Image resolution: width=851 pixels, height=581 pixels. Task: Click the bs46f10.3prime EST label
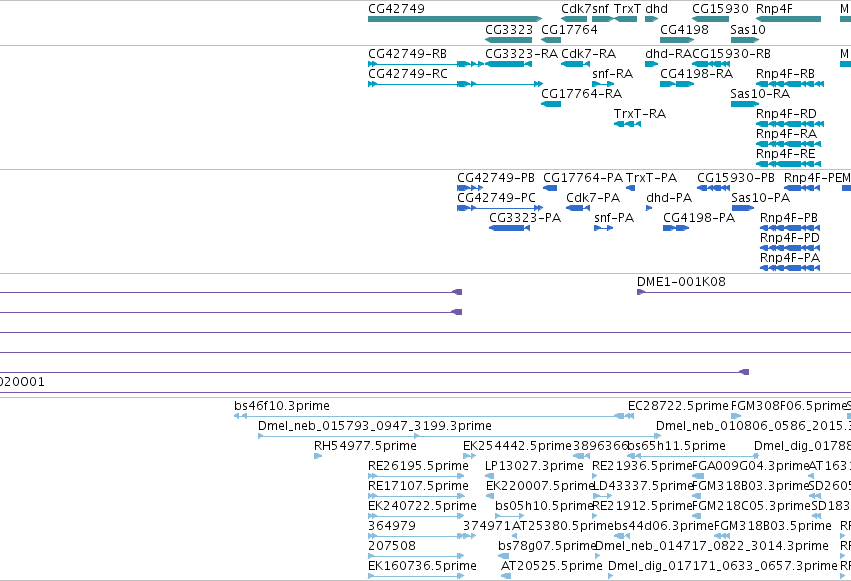[x=282, y=406]
